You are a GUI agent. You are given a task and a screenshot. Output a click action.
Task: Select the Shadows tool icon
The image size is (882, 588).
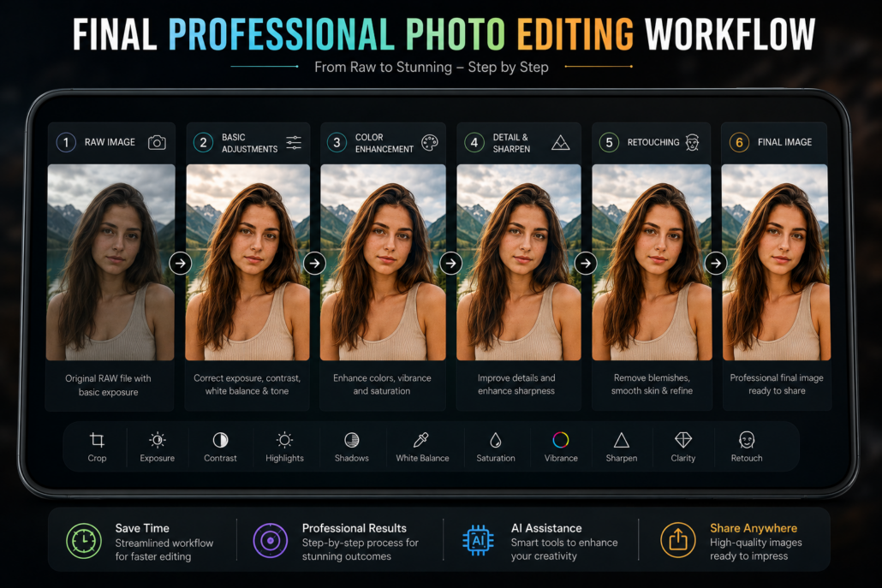(x=352, y=440)
